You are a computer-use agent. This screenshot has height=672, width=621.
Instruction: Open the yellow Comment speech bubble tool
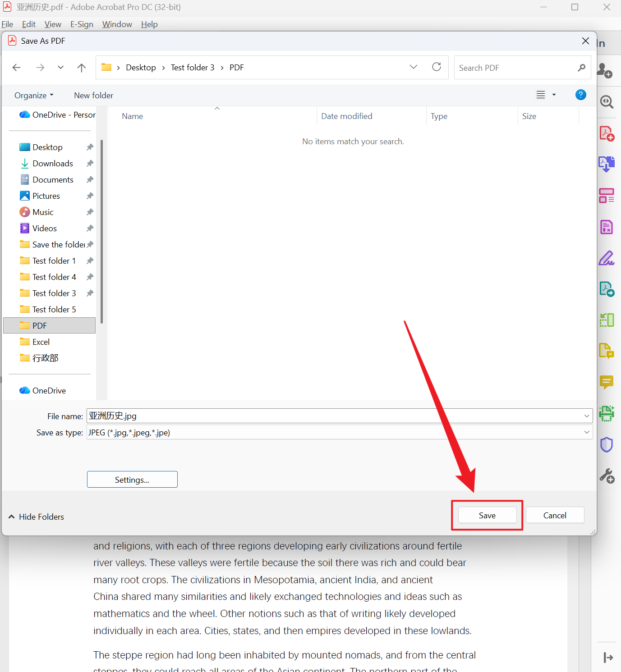(x=607, y=382)
